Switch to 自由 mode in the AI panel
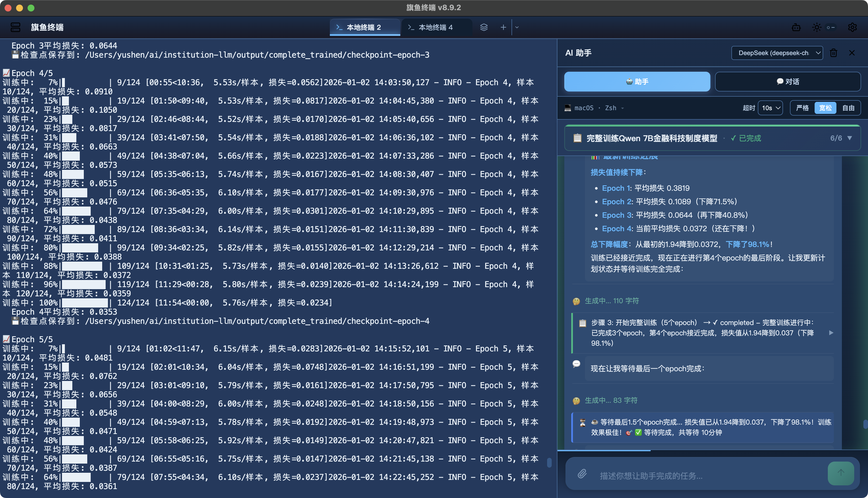 (849, 108)
